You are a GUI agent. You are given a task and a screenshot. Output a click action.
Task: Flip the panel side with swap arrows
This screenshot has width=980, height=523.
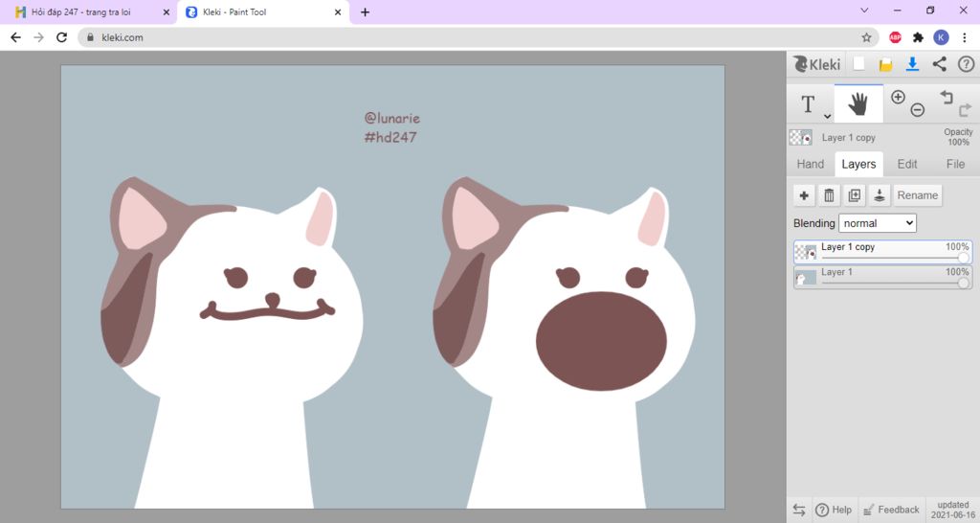[x=799, y=510]
